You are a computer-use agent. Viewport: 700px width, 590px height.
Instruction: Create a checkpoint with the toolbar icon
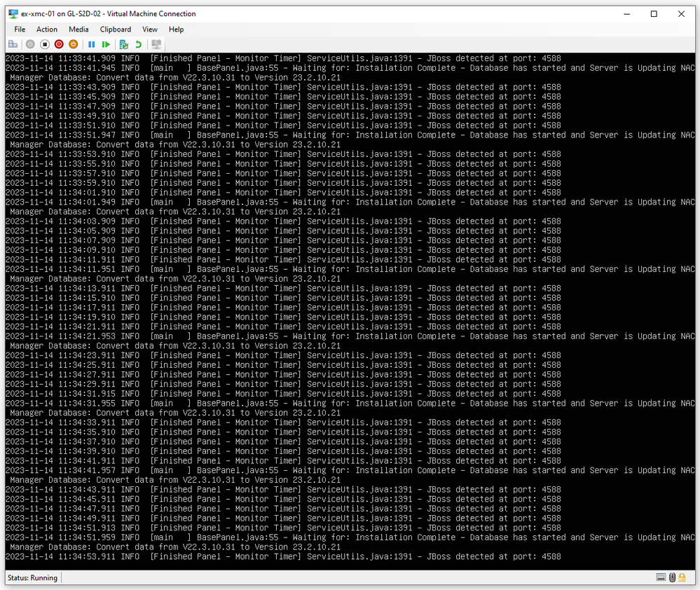123,44
